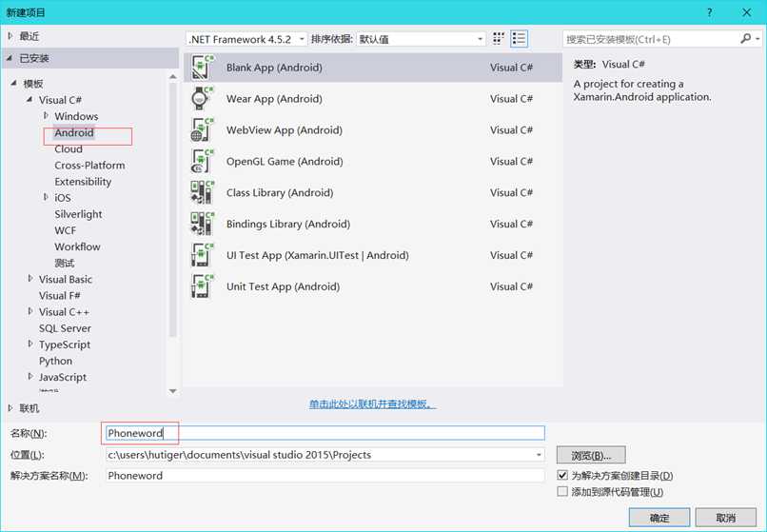Select Visual F# in the template tree
The width and height of the screenshot is (767, 532).
pos(59,296)
